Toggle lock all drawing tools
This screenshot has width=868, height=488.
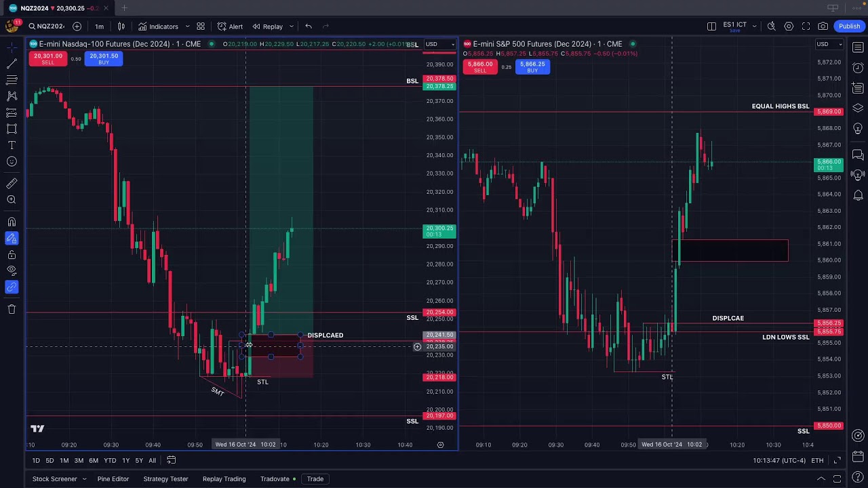pyautogui.click(x=12, y=254)
